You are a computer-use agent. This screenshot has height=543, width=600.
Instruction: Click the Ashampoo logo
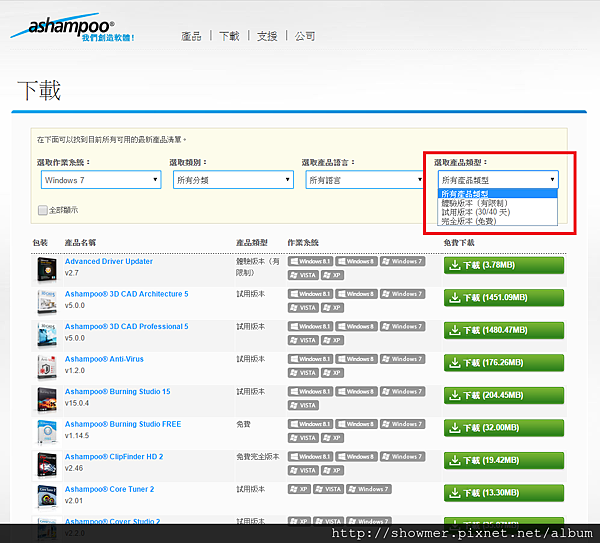click(72, 28)
